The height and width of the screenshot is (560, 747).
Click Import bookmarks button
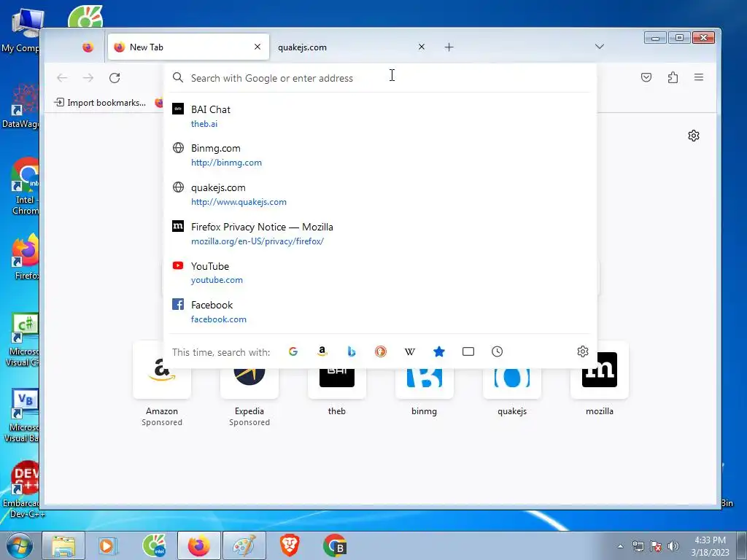pos(100,102)
